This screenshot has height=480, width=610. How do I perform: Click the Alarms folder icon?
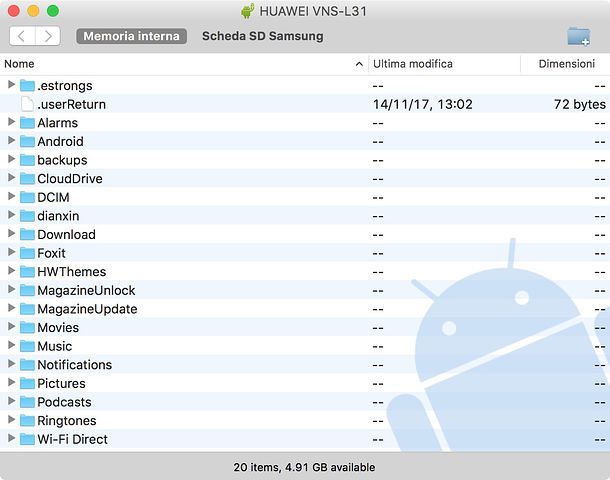pyautogui.click(x=27, y=123)
